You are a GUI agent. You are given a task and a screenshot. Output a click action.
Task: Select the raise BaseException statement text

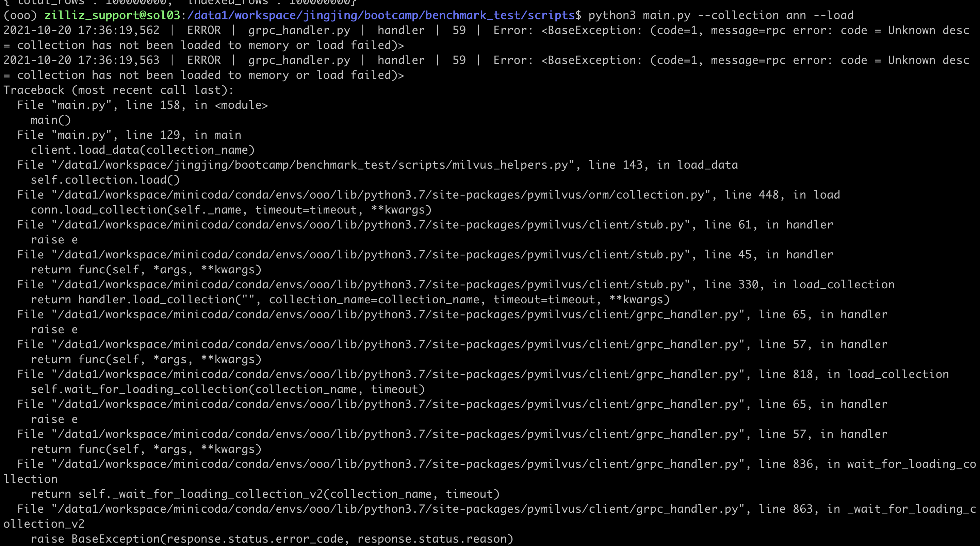tap(272, 539)
